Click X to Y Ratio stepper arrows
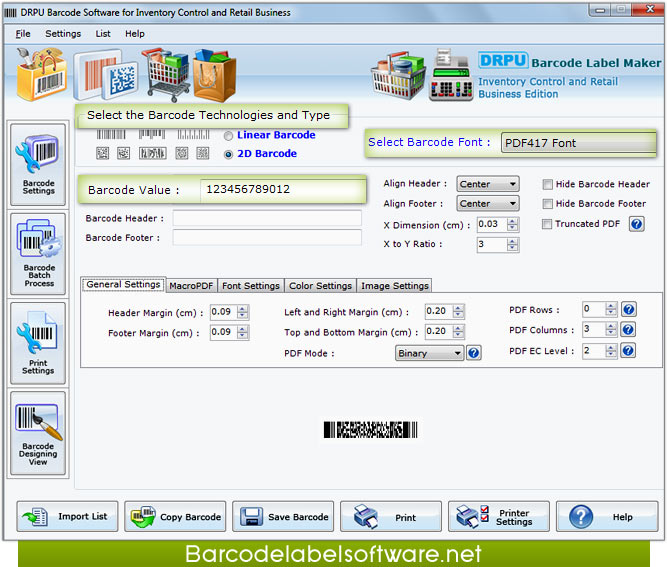Image resolution: width=667 pixels, height=567 pixels. (513, 244)
